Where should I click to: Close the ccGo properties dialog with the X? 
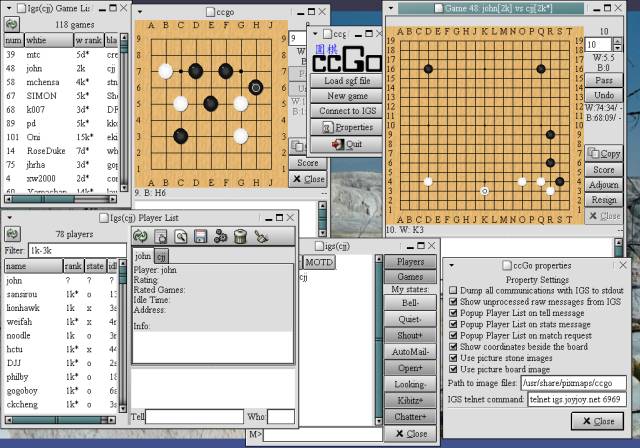pyautogui.click(x=623, y=265)
